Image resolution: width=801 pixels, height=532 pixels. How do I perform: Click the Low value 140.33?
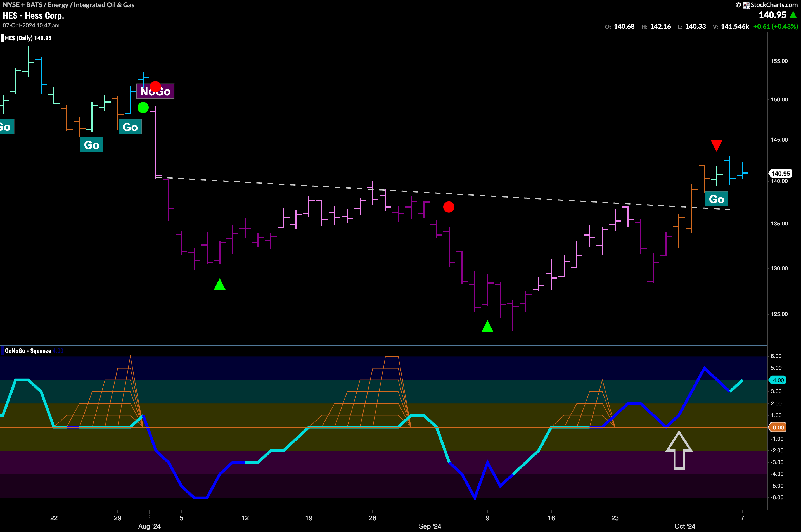(695, 27)
